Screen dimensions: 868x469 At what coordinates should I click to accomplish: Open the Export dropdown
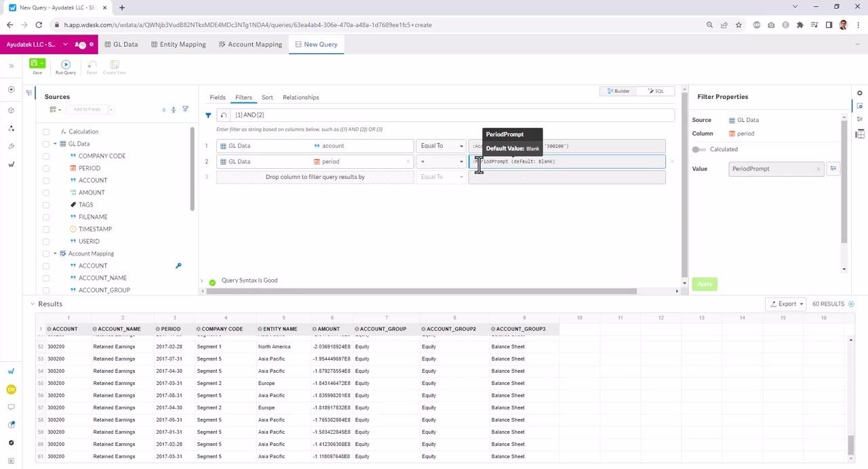785,304
